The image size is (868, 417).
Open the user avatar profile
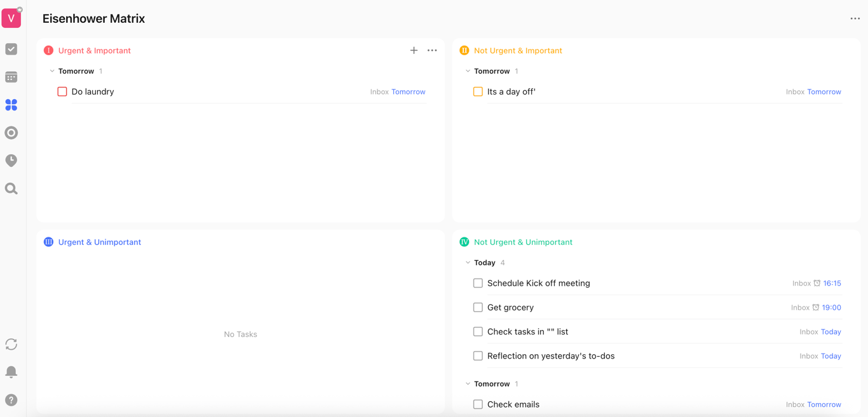coord(11,18)
